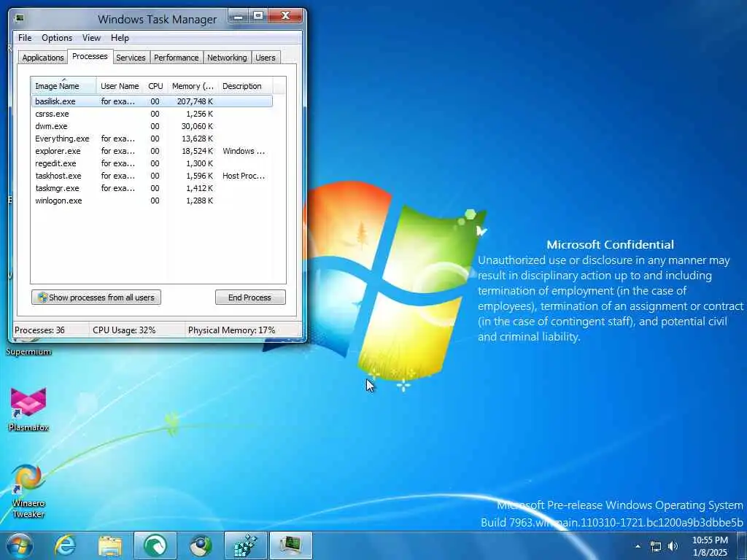Switch to the Processes tab

click(x=90, y=56)
